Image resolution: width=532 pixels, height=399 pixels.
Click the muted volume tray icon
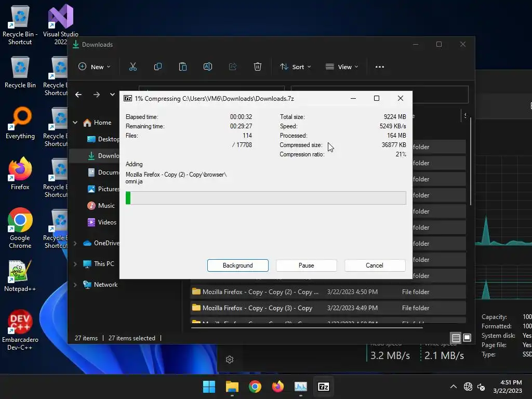click(x=481, y=387)
